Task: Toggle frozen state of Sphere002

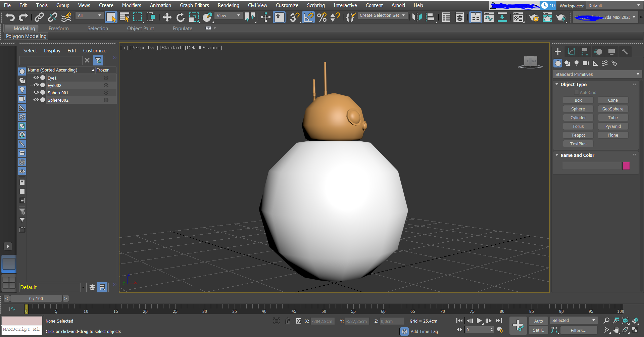Action: 106,100
